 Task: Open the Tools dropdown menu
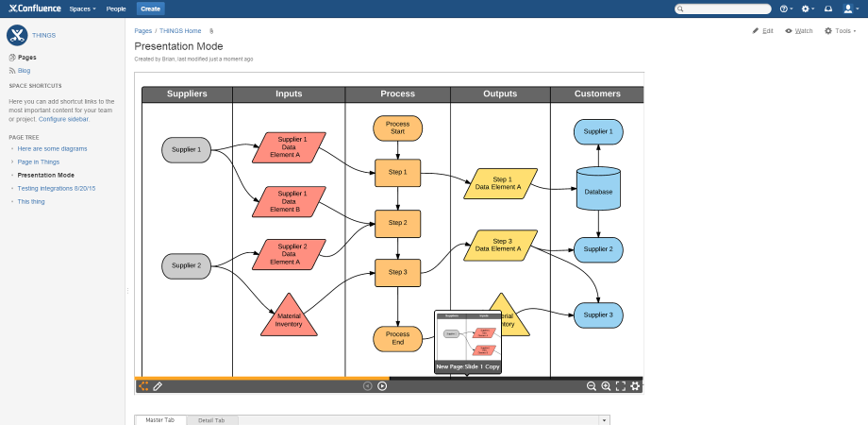coord(839,31)
